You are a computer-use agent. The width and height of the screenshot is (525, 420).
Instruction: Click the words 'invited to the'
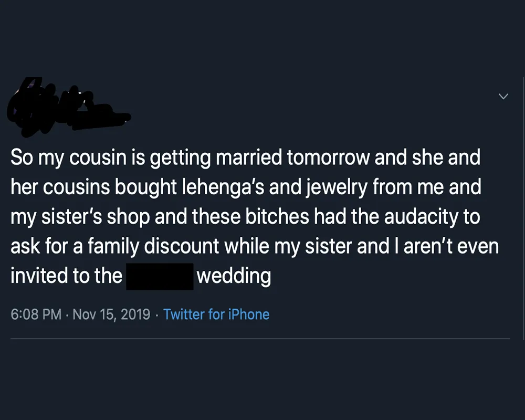(66, 276)
